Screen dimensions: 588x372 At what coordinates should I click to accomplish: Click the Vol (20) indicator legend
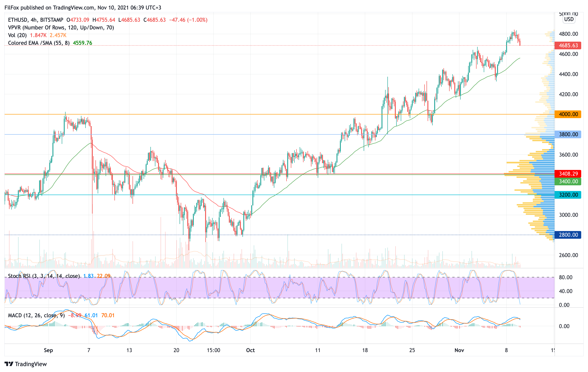17,35
